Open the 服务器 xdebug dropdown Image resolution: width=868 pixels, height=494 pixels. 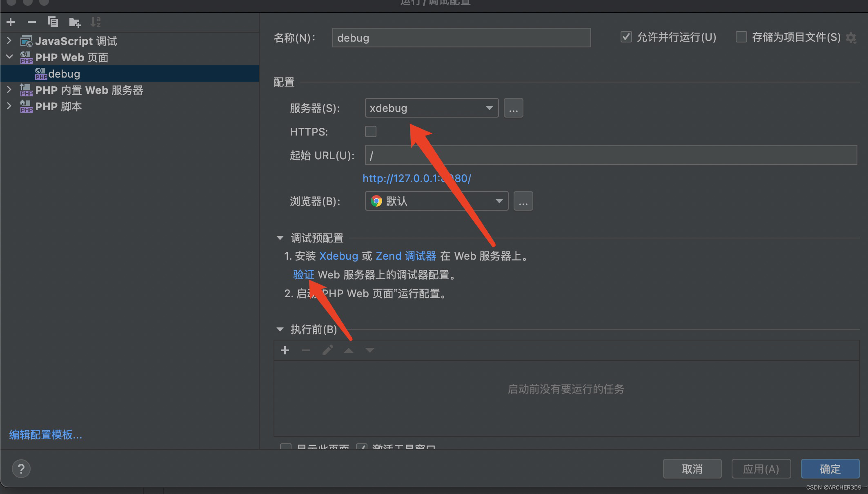coord(431,108)
